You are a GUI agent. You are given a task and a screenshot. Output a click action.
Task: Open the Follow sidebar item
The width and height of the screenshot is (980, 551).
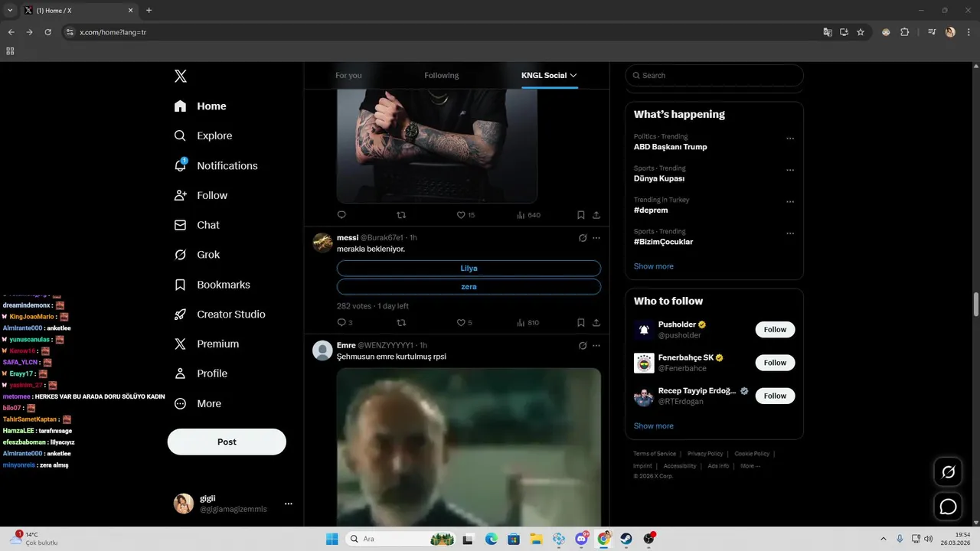[x=201, y=195]
